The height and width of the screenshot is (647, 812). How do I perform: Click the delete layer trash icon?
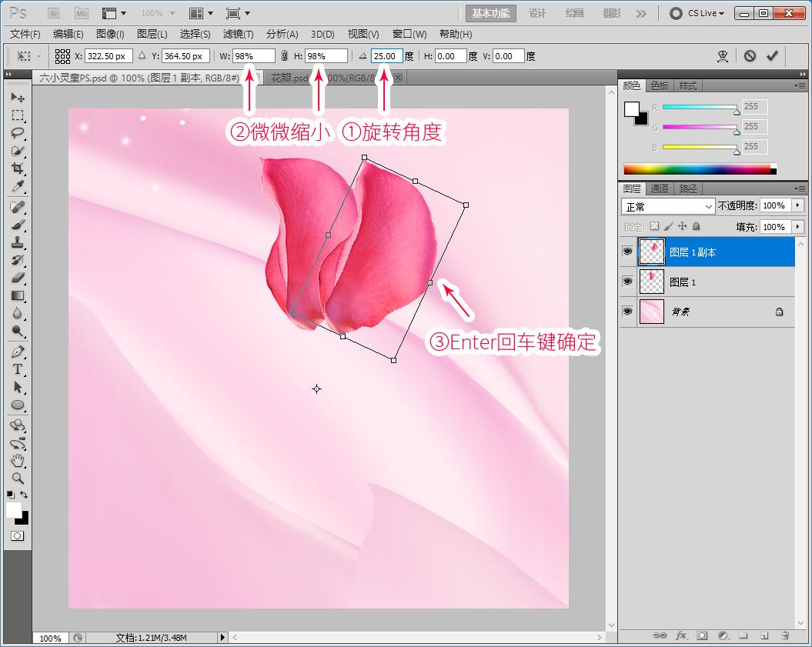click(x=785, y=635)
